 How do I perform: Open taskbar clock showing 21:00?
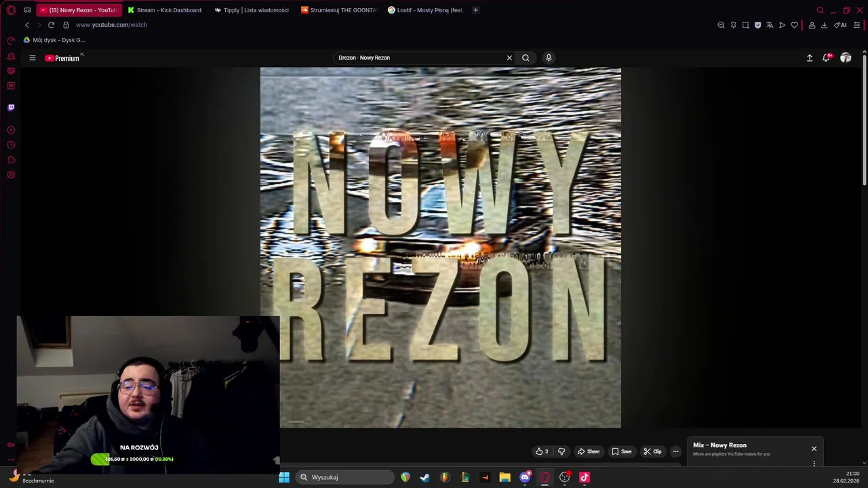click(x=846, y=477)
